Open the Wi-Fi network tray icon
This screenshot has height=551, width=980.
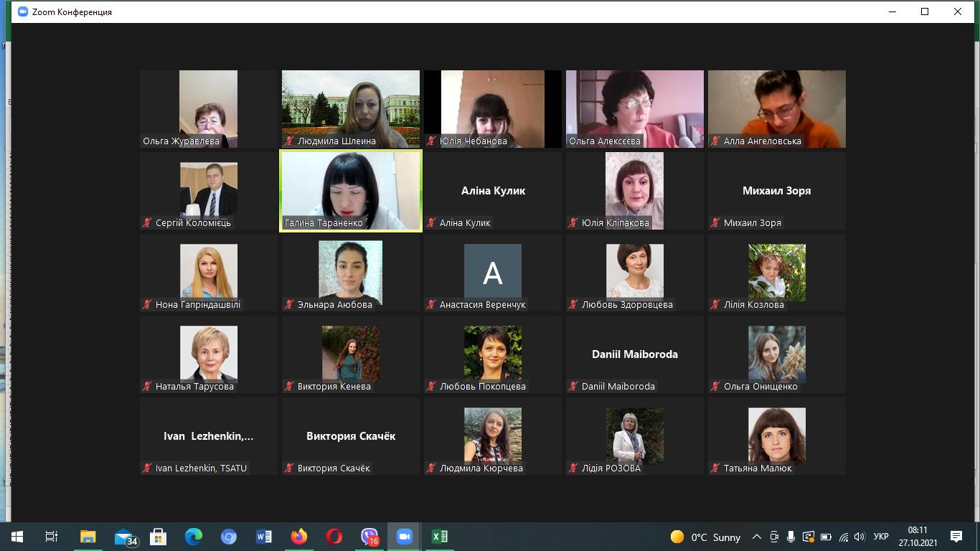pos(843,537)
